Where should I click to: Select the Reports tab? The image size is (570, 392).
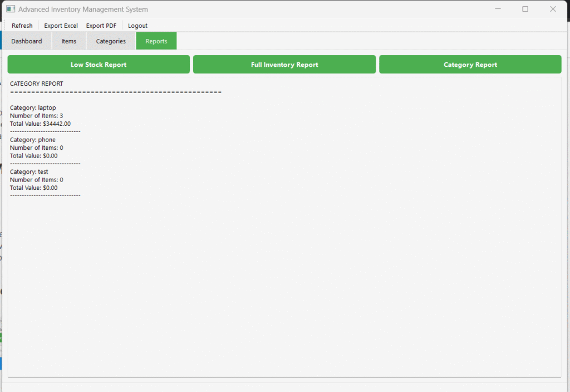(156, 41)
